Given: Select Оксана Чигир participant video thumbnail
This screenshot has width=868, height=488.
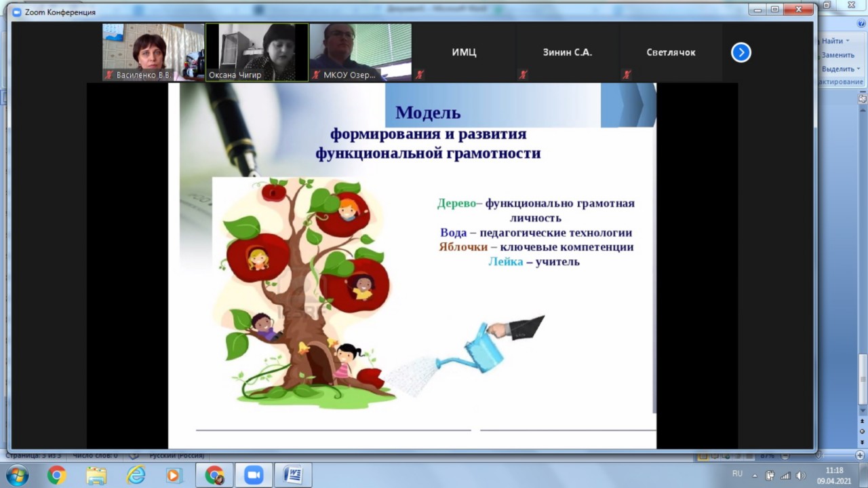Looking at the screenshot, I should (257, 52).
